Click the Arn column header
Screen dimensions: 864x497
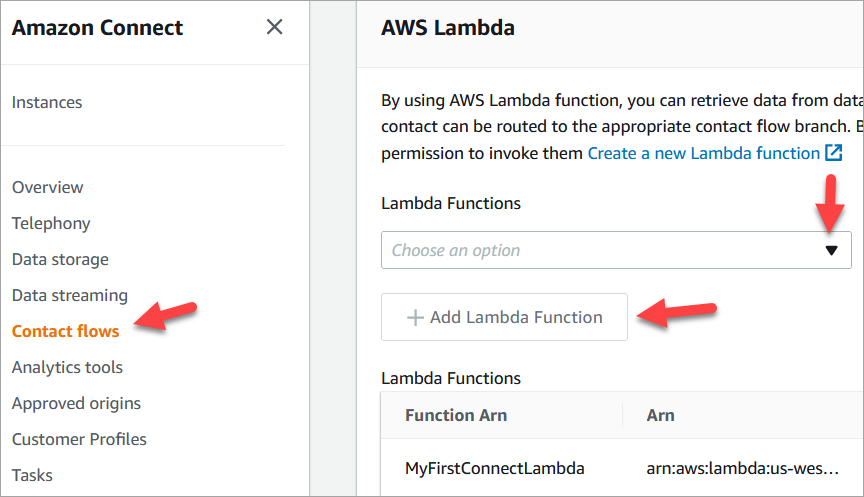click(660, 415)
